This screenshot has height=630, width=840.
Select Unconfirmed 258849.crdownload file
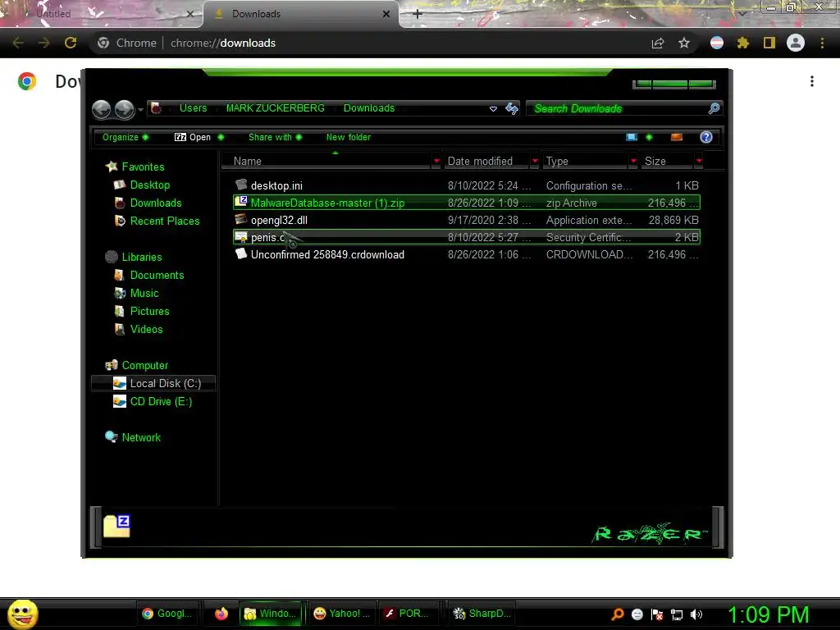click(467, 254)
